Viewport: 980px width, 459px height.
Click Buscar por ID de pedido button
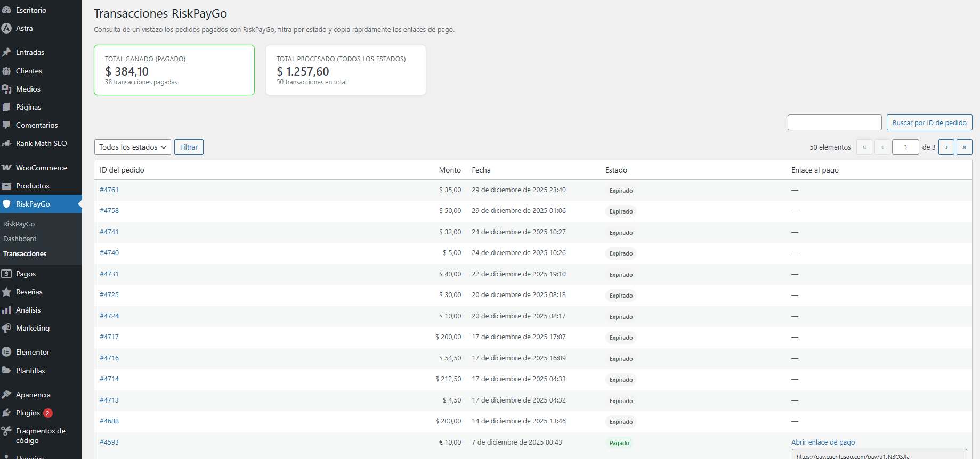(x=929, y=122)
